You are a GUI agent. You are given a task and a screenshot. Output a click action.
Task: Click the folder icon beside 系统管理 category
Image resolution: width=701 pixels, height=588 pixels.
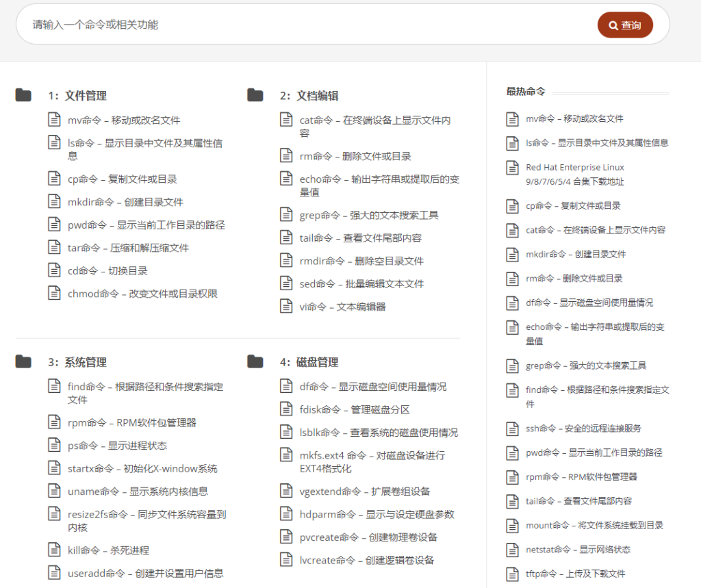(23, 361)
